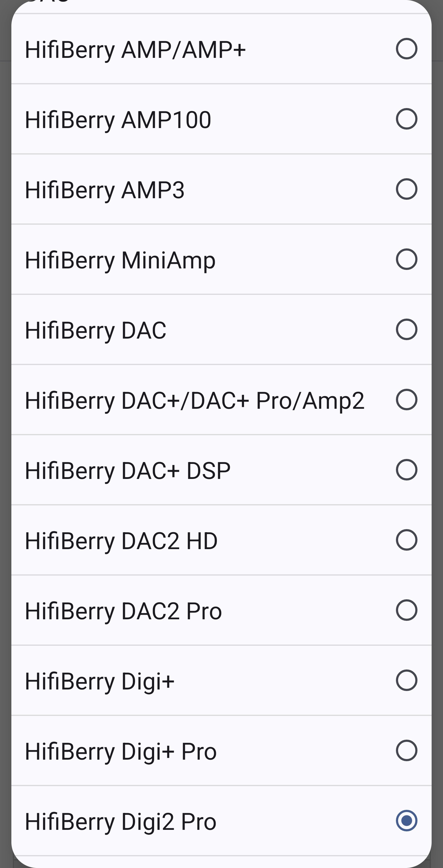Select the HifiBerry DAC+ DSP radio button
Viewport: 443px width, 868px height.
(x=406, y=470)
